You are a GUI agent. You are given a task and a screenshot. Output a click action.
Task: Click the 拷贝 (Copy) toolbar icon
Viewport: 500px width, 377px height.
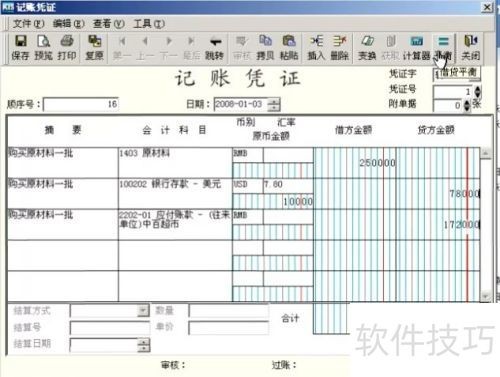(x=265, y=48)
